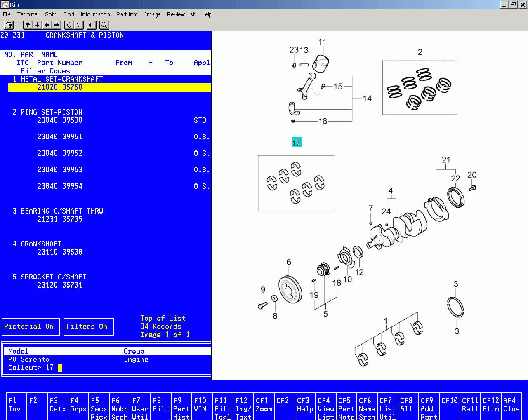Open the Review List menu
This screenshot has height=420, width=528.
[181, 14]
